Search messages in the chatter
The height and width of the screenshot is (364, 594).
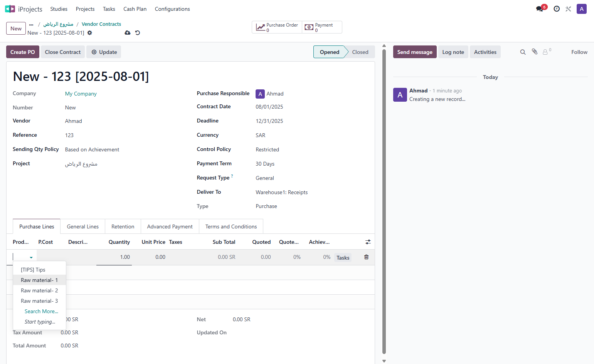click(x=523, y=52)
